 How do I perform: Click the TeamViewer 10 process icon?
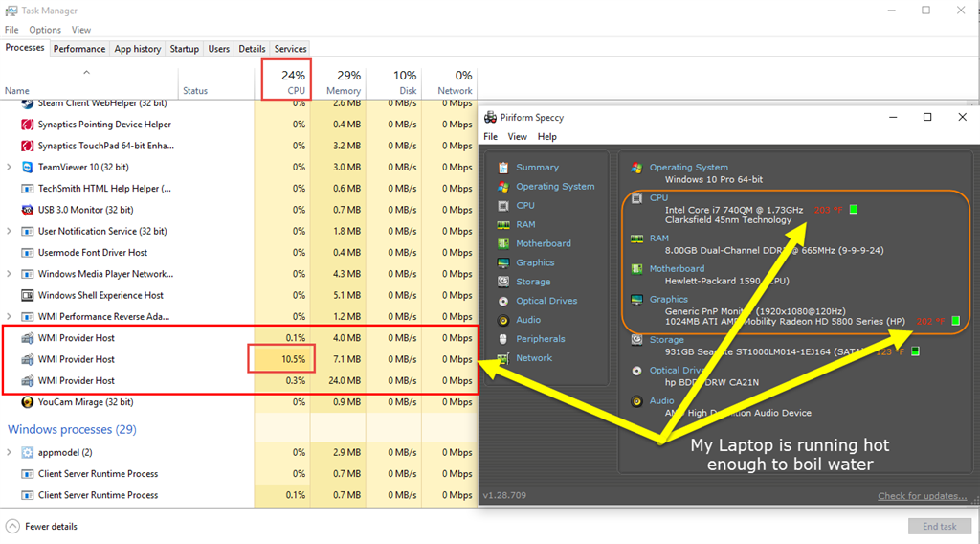(28, 168)
